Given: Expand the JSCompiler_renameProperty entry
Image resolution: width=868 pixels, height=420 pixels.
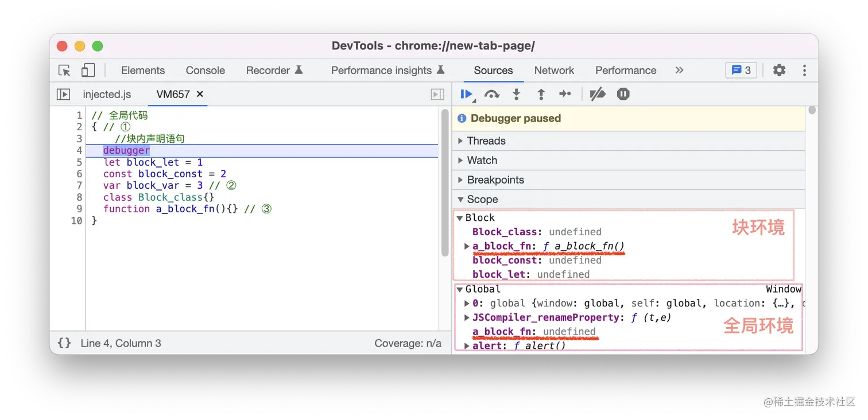Looking at the screenshot, I should coord(467,317).
